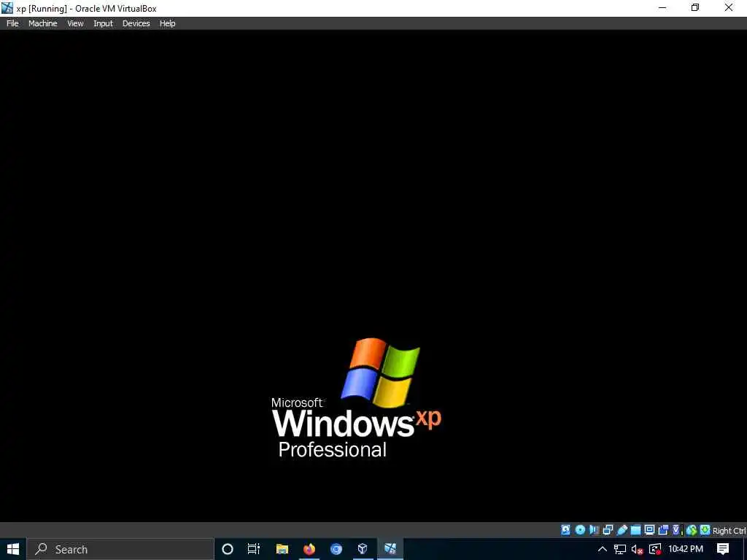Viewport: 747px width, 560px height.
Task: Open the File menu
Action: (x=12, y=23)
